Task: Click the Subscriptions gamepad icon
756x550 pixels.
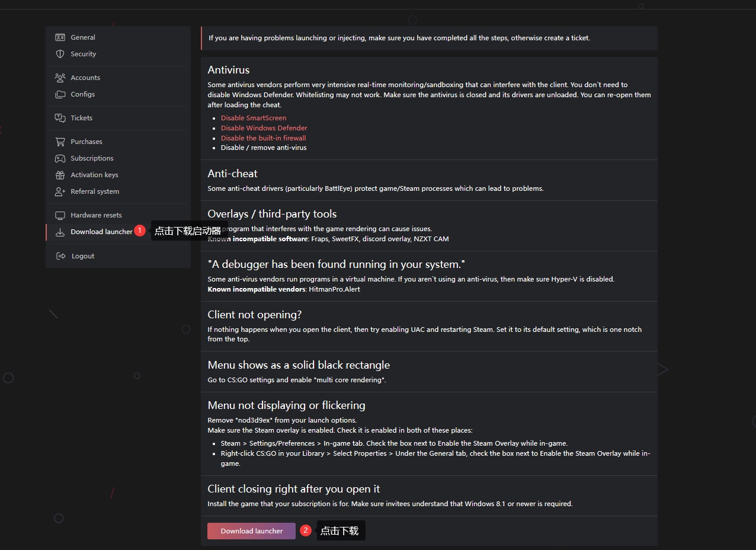Action: click(x=60, y=158)
